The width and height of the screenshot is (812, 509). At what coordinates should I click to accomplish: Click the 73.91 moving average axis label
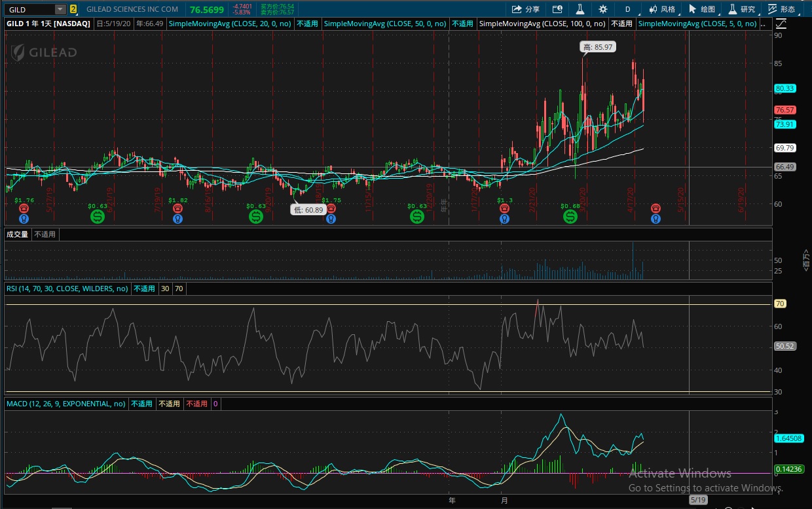(x=784, y=124)
